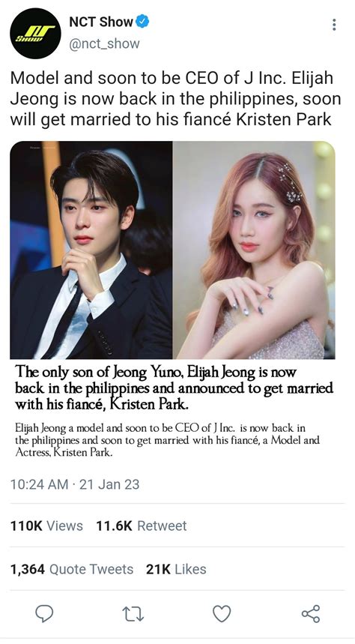Tap the retweet arrows icon

point(133,613)
